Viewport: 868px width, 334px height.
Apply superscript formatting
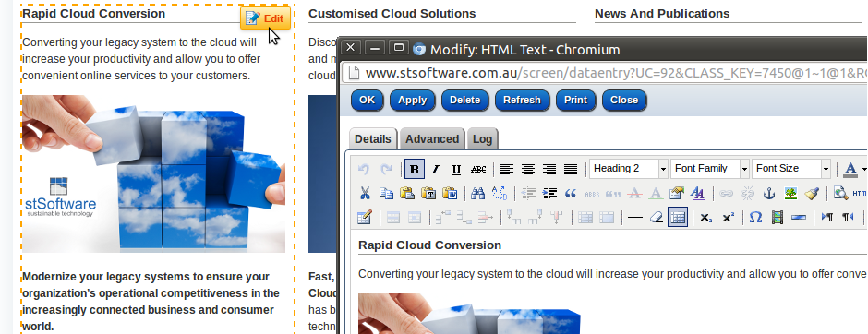click(x=728, y=218)
